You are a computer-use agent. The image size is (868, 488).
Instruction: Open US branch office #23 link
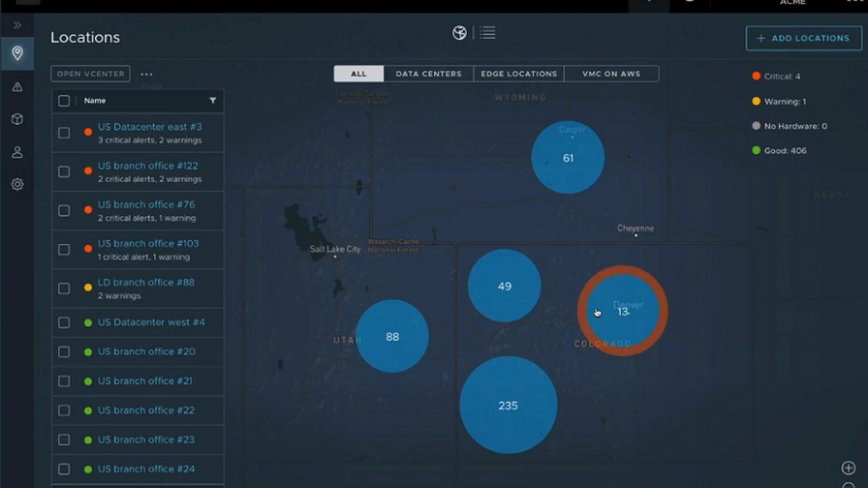click(x=146, y=439)
